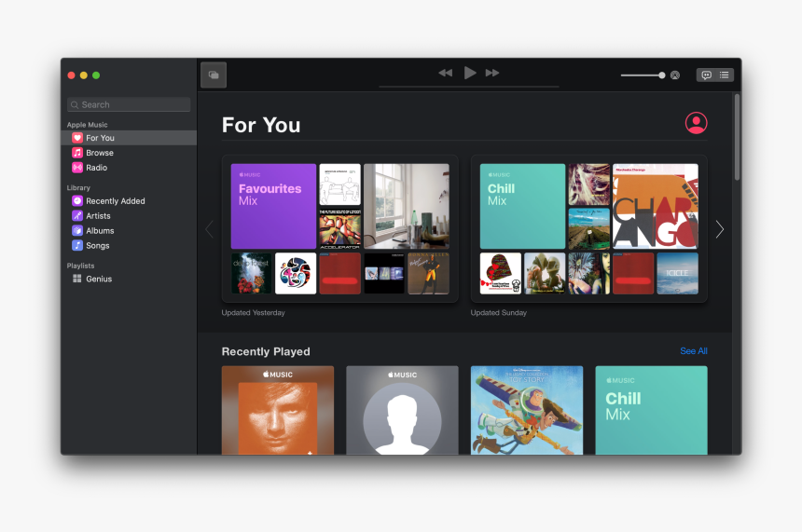Click the Songs note icon
Screen dimensions: 802x532
(77, 246)
